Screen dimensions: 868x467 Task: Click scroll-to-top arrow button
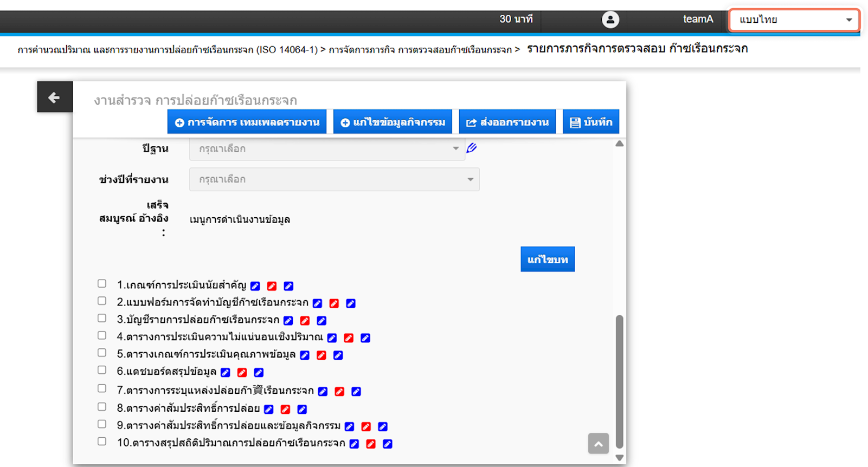point(598,444)
